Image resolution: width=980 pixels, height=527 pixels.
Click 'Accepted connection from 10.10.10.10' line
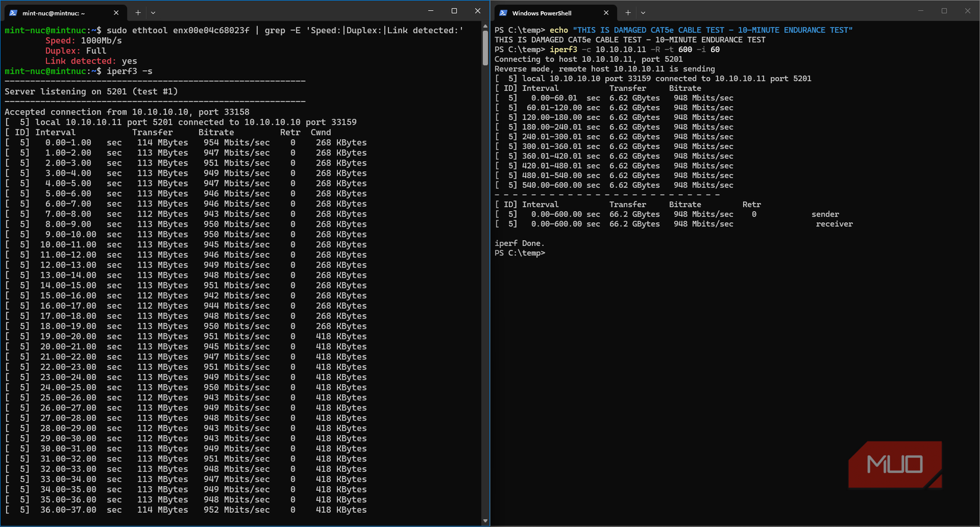pyautogui.click(x=127, y=112)
